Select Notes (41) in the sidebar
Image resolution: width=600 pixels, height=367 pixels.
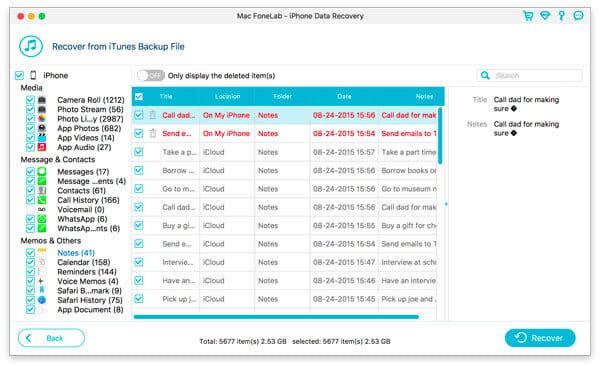[x=76, y=253]
